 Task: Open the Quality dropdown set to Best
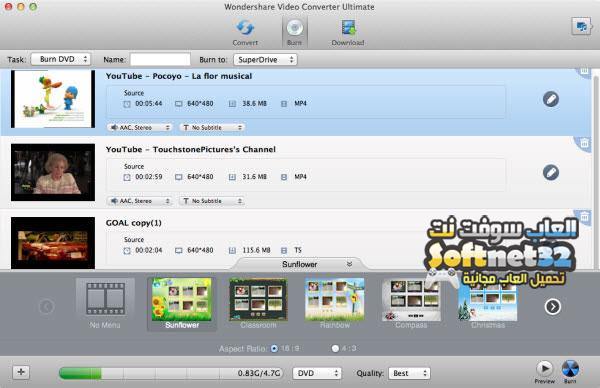pos(409,373)
